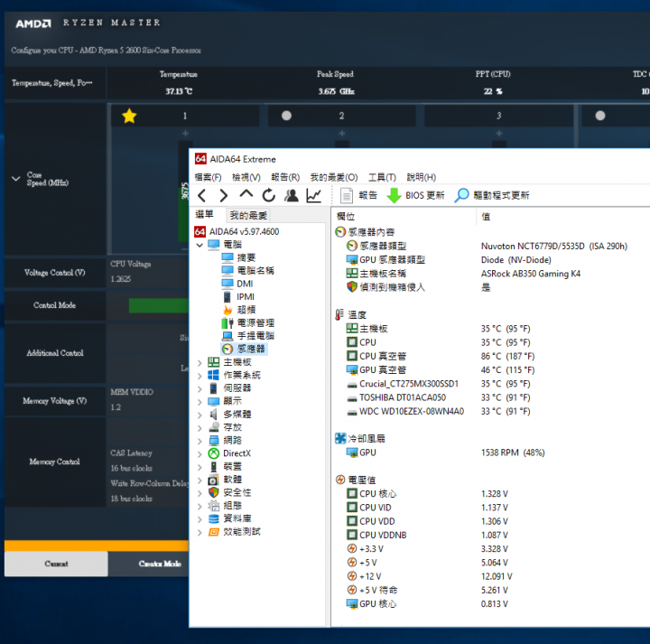
Task: Expand the DirectX tree node
Action: tap(200, 454)
